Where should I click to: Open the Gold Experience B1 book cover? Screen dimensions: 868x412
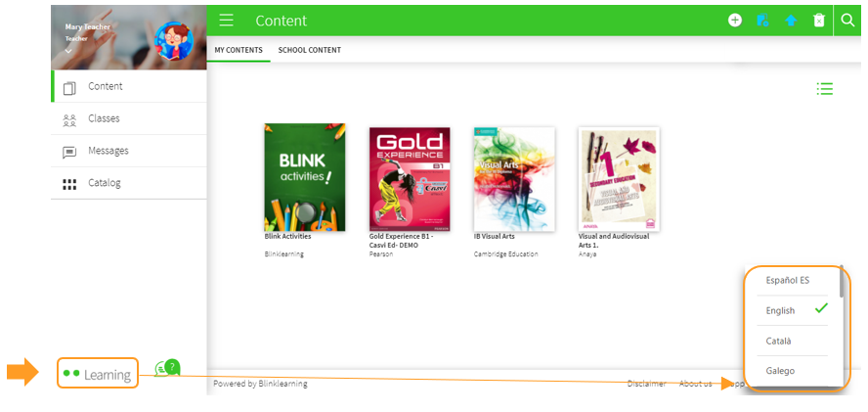410,179
